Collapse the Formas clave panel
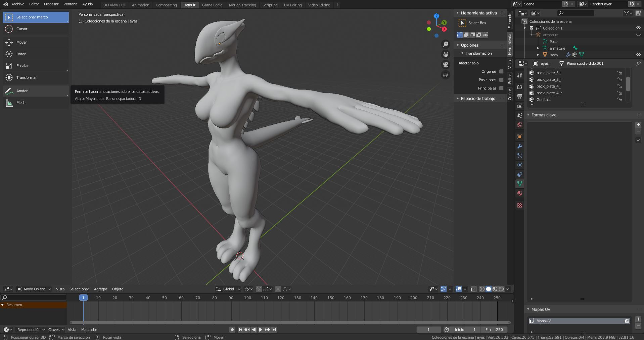644x340 pixels. tap(528, 115)
